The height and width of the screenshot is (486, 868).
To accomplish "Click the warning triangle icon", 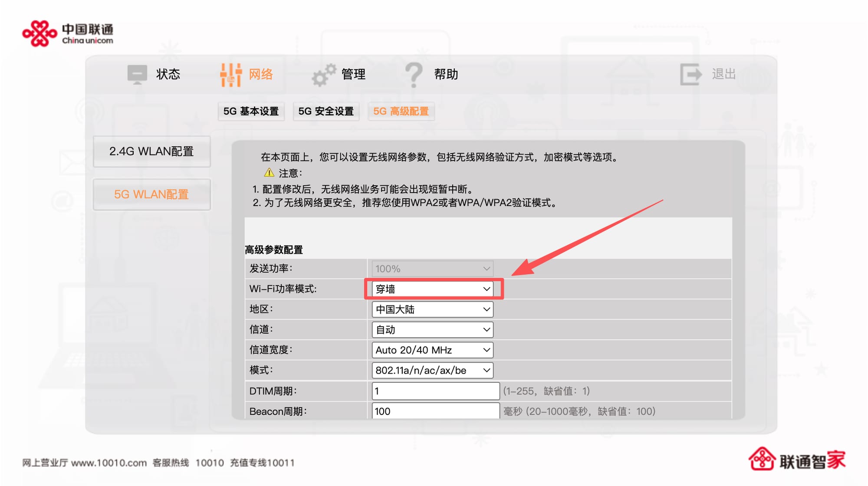I will click(269, 173).
